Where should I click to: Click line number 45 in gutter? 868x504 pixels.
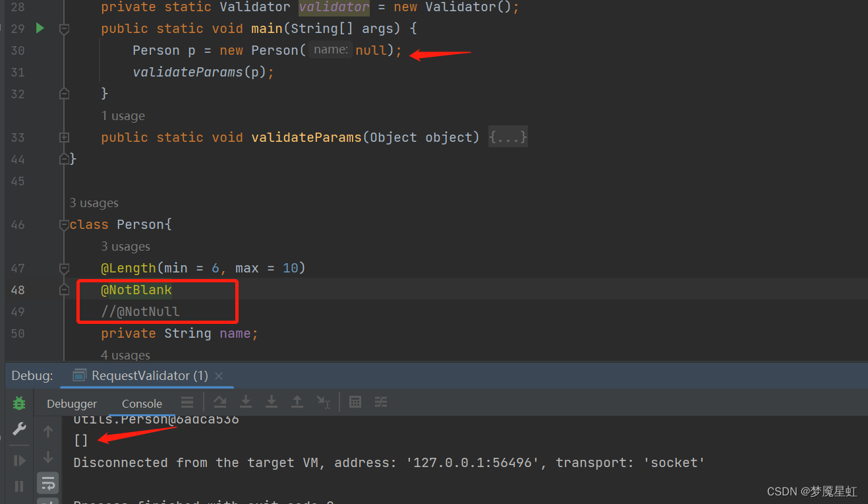tap(18, 181)
